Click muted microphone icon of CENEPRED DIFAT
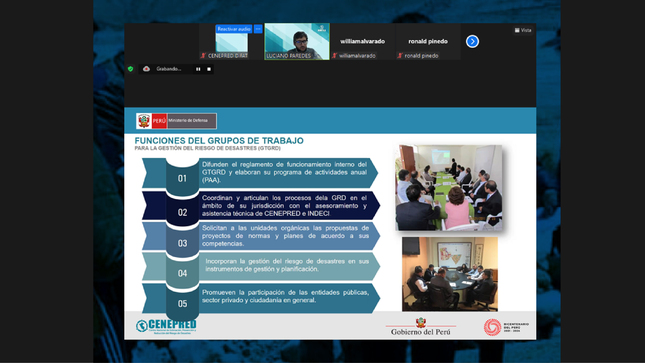This screenshot has height=363, width=645. point(203,56)
